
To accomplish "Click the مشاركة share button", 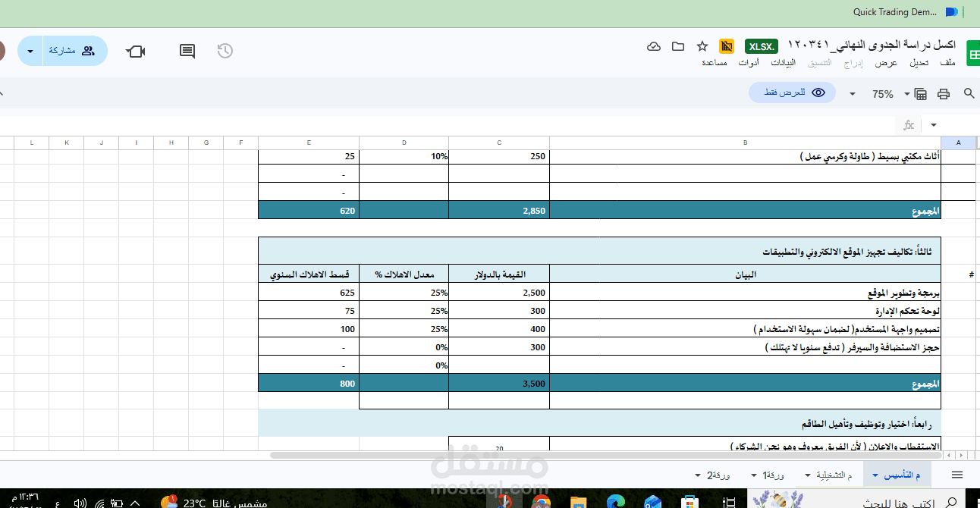I will [75, 51].
